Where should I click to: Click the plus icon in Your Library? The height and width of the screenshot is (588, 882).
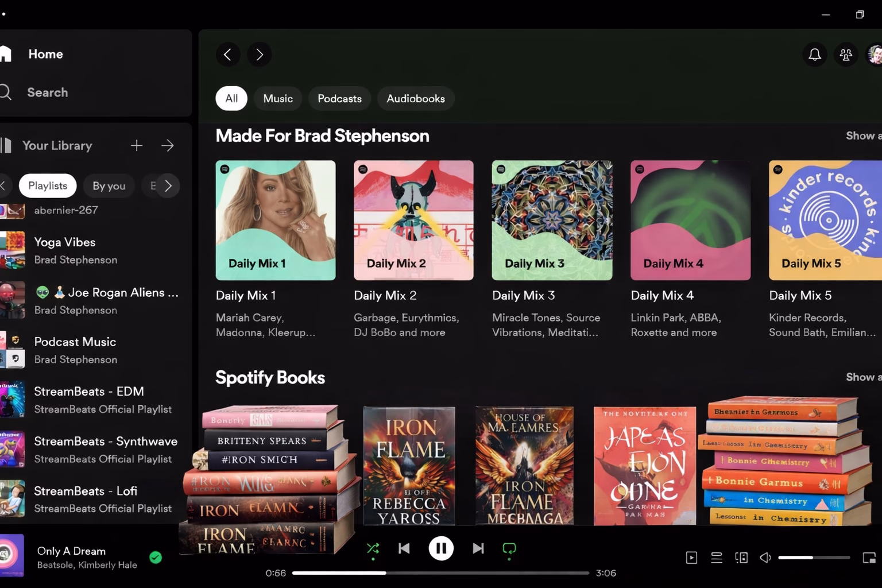pos(137,146)
